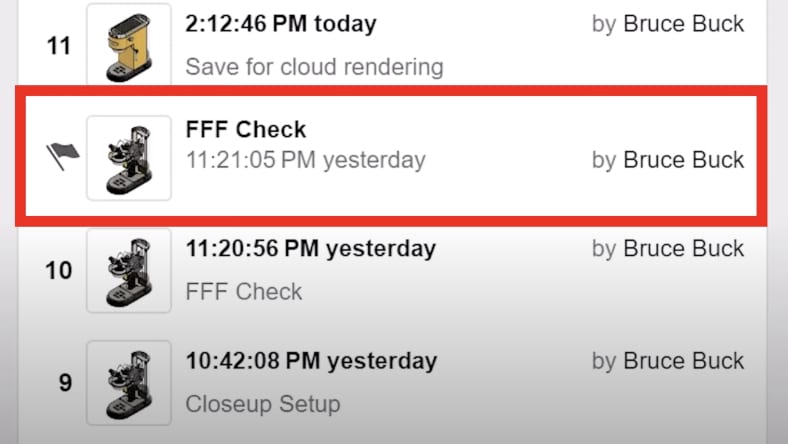Select version number 11

click(x=59, y=46)
